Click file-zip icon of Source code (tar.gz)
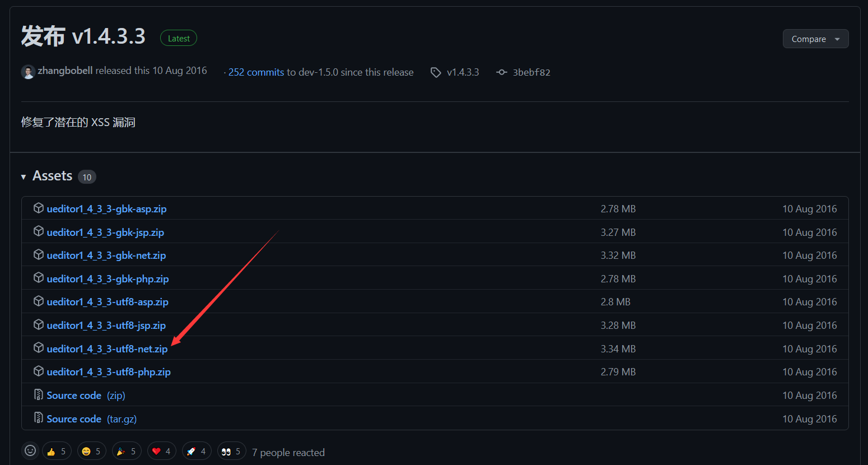 pyautogui.click(x=39, y=417)
